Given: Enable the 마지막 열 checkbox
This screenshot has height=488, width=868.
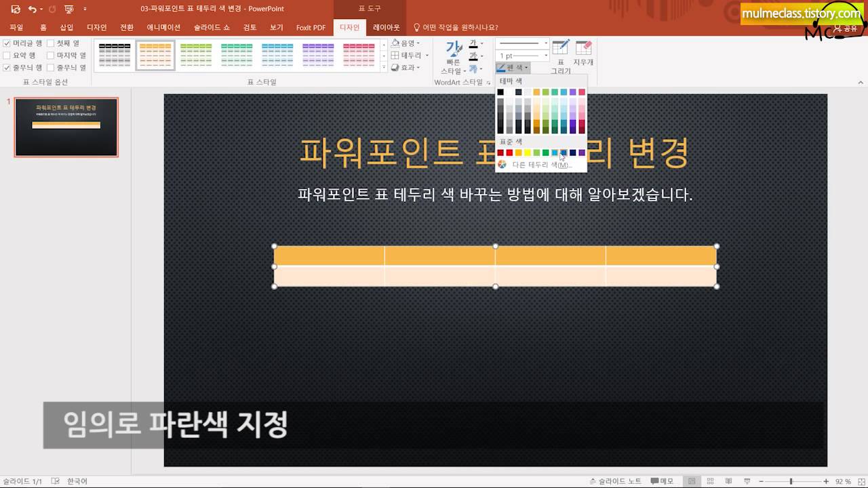Looking at the screenshot, I should (51, 56).
